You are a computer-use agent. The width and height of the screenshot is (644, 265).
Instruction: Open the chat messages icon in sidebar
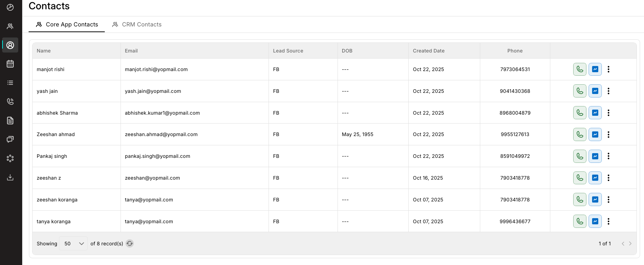(10, 139)
